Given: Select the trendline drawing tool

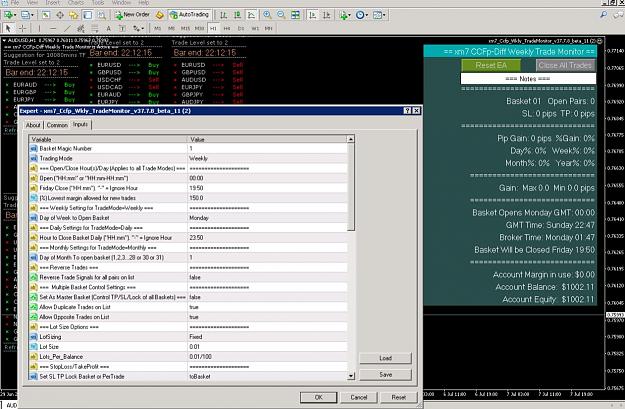Looking at the screenshot, I should coord(67,28).
